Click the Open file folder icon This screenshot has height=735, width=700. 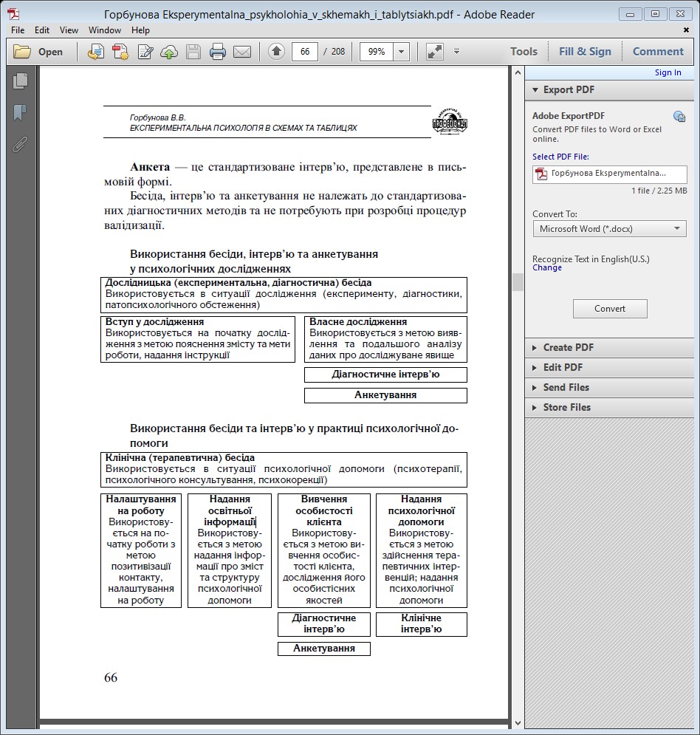point(23,52)
